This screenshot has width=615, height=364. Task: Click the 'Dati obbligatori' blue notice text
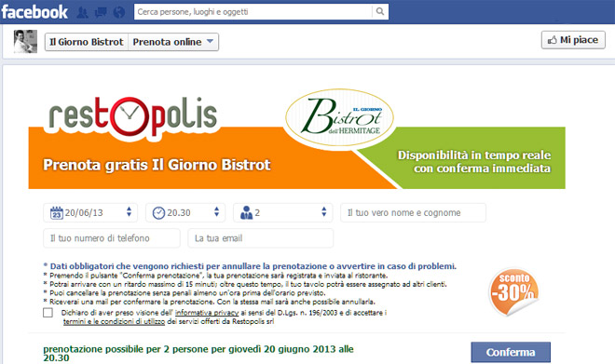250,266
